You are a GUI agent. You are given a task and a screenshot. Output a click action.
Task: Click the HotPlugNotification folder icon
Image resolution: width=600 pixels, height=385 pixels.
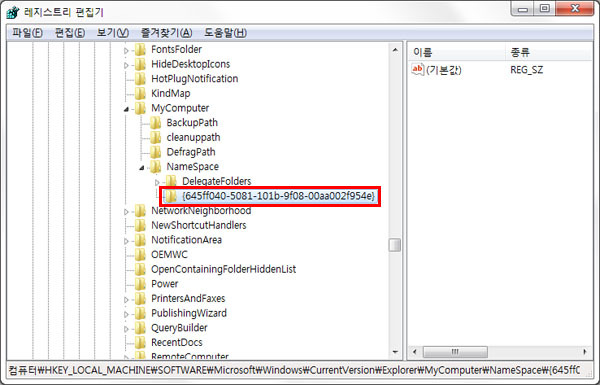pos(140,79)
